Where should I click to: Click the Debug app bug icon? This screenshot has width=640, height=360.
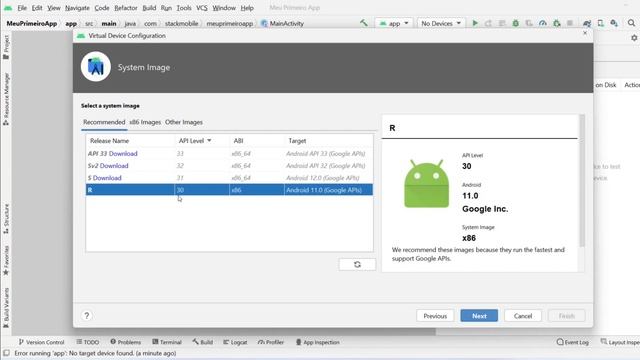point(516,23)
